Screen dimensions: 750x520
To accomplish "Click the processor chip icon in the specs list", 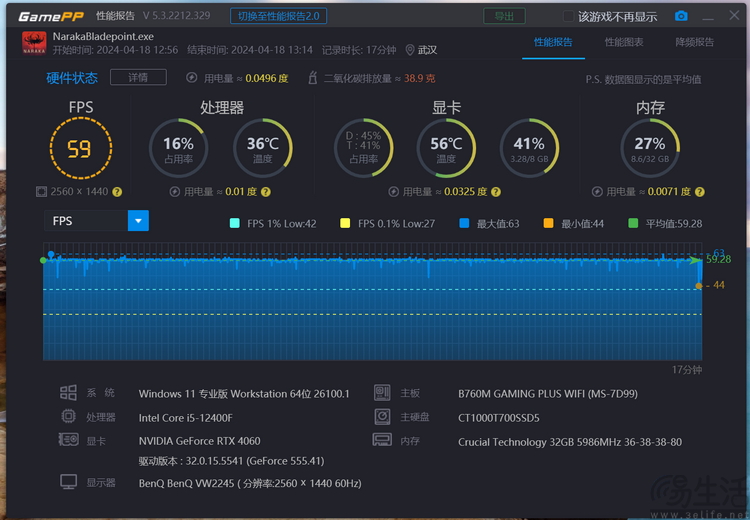I will tap(68, 416).
